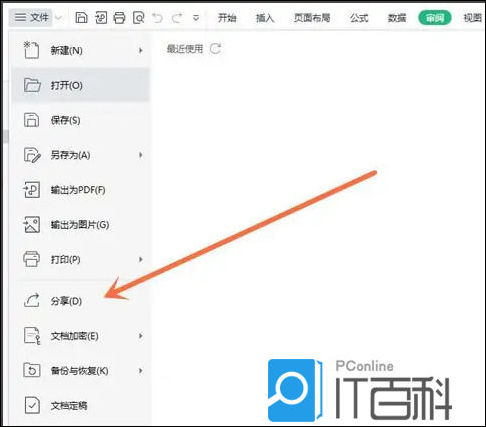486x427 pixels.
Task: Open the quick access toolbar dropdown
Action: [x=196, y=18]
